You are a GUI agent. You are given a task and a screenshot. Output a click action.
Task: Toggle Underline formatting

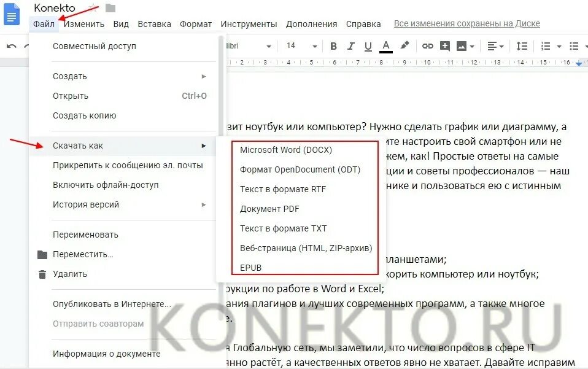[x=368, y=46]
